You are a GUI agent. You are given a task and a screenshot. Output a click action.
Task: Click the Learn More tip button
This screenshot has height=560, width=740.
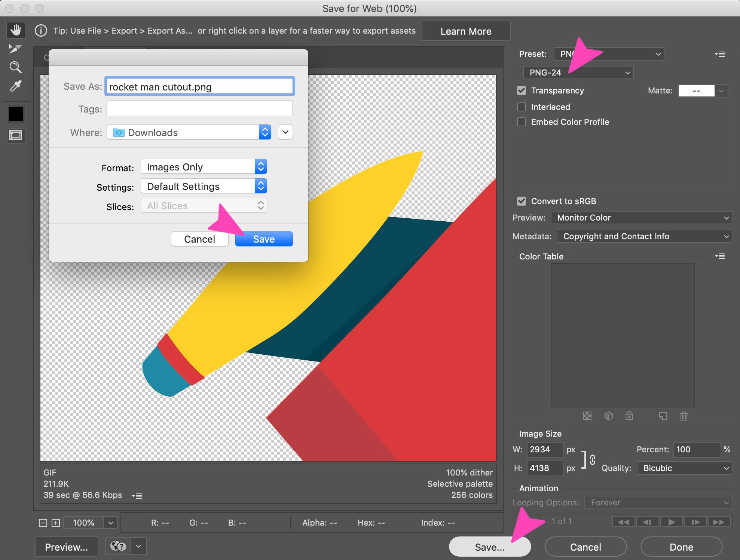tap(466, 30)
